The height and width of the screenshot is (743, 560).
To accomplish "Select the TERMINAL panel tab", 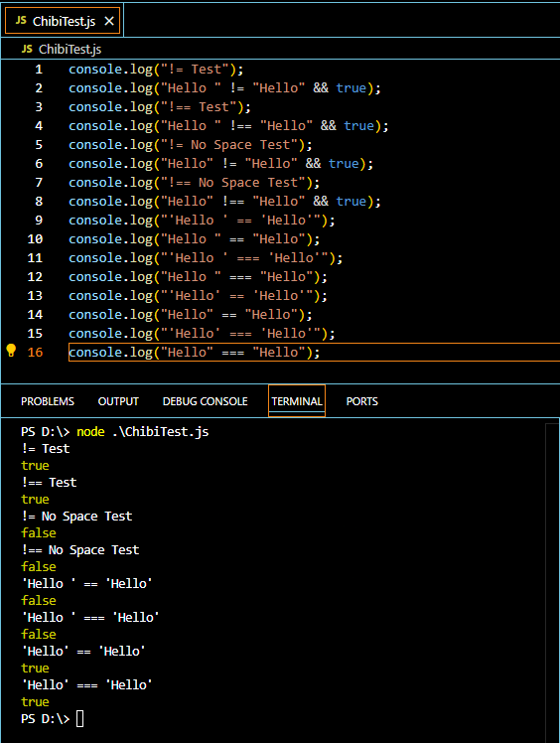I will 297,401.
